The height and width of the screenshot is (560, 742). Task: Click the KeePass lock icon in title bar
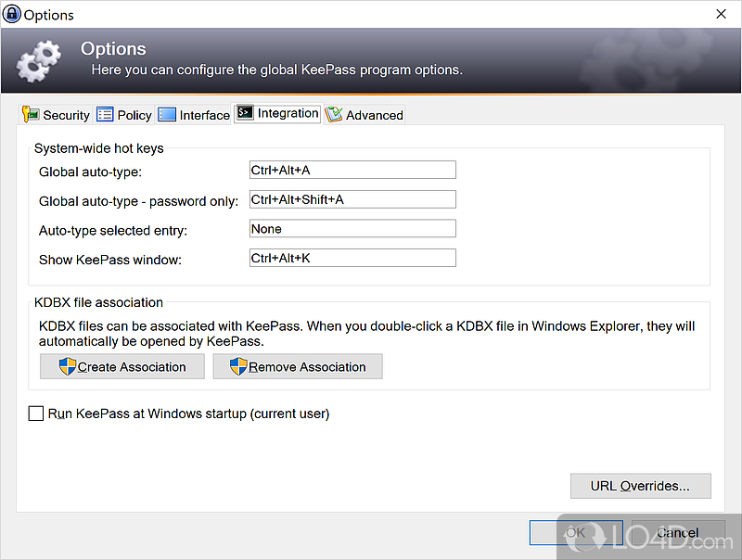coord(12,14)
